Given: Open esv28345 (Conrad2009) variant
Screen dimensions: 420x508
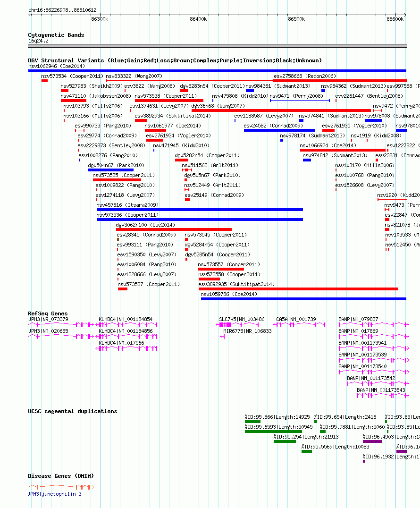Looking at the screenshot, I should coord(146,235).
